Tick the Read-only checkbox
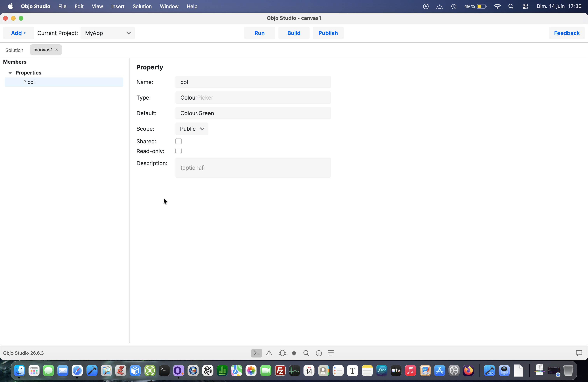The width and height of the screenshot is (588, 382). (x=178, y=151)
